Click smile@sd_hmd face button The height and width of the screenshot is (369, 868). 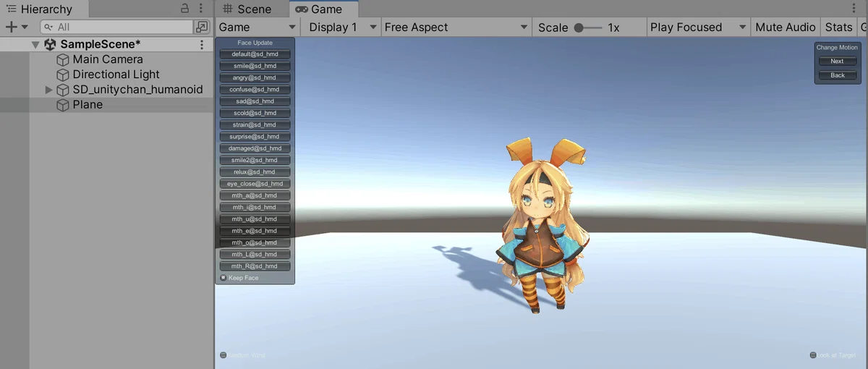tap(255, 66)
